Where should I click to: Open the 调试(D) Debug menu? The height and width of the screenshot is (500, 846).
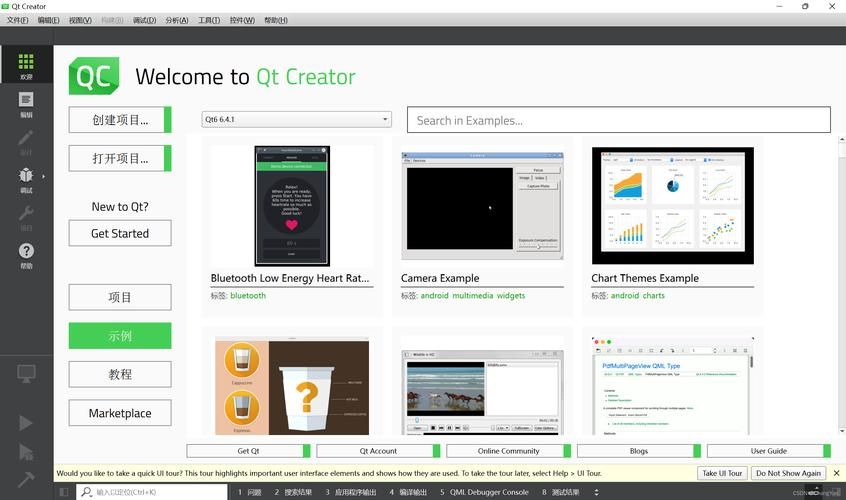pos(144,20)
